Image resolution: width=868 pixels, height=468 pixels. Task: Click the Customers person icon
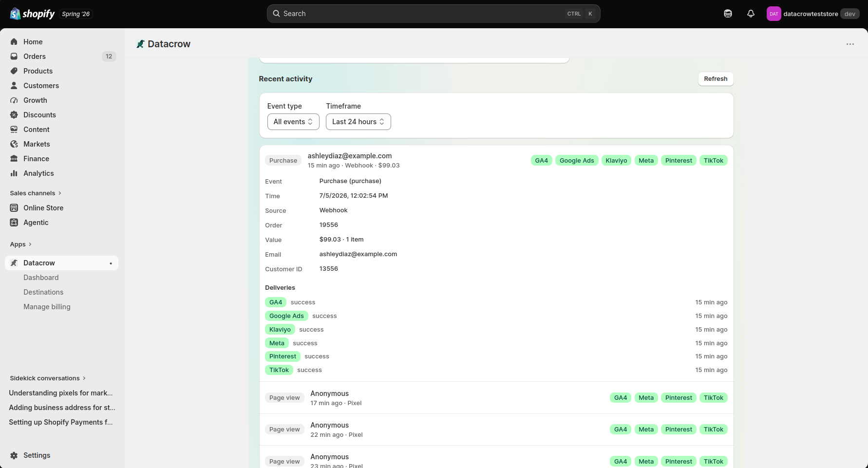[14, 86]
